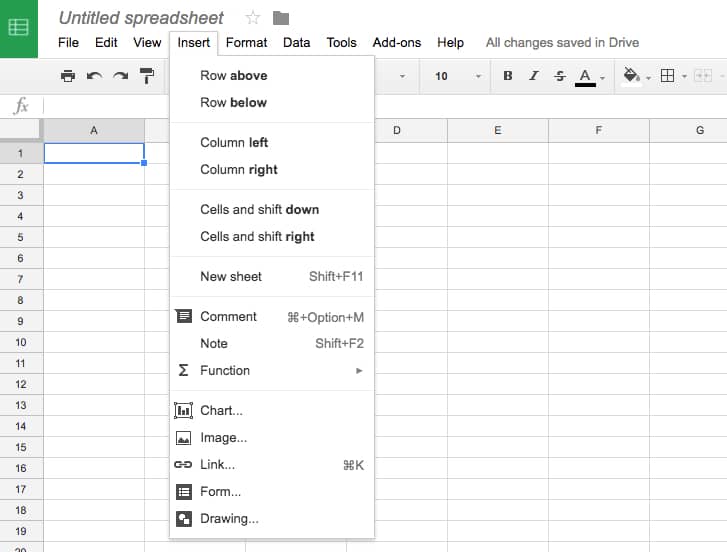Open the fill color dropdown
The width and height of the screenshot is (727, 552).
point(636,76)
